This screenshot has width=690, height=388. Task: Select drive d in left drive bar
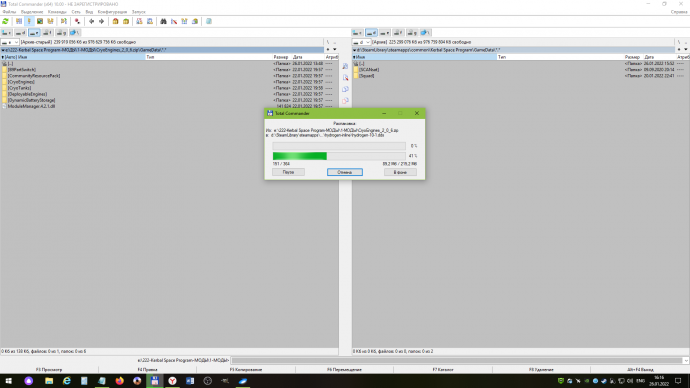pyautogui.click(x=20, y=33)
